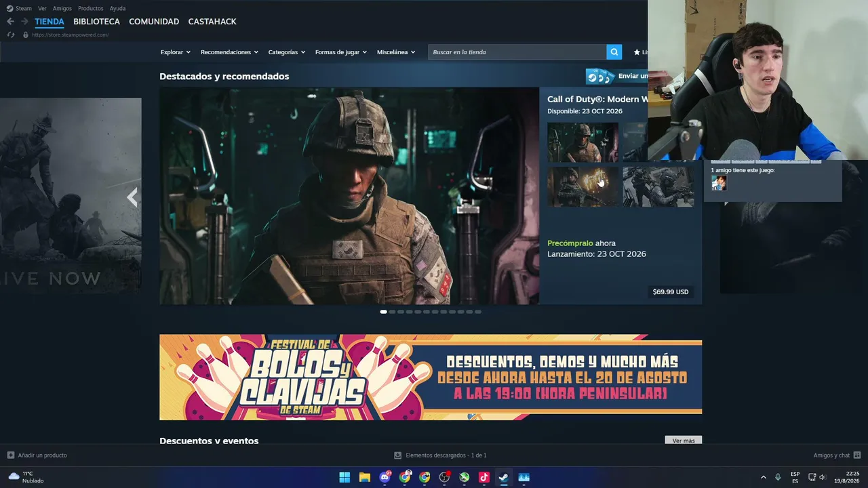Expand the Miscelánea dropdown

[x=396, y=52]
